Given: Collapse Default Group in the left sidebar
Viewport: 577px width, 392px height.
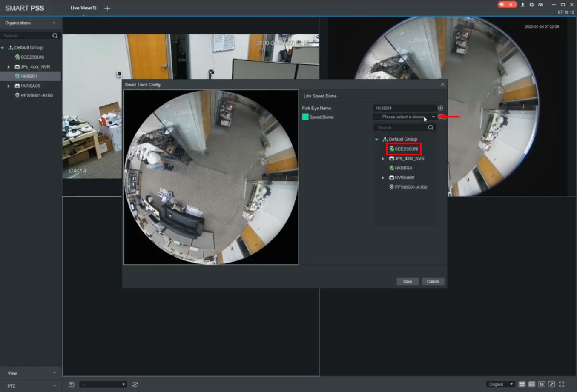Looking at the screenshot, I should [x=3, y=48].
